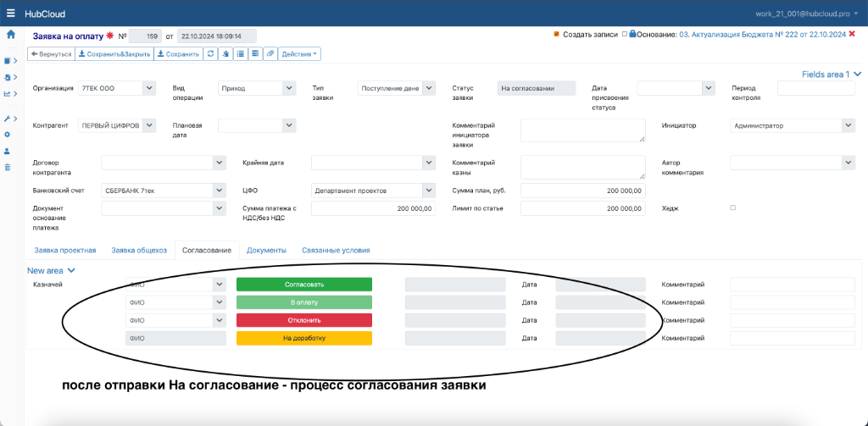The image size is (868, 426).
Task: Click the paperclip attachments icon
Action: (x=270, y=54)
